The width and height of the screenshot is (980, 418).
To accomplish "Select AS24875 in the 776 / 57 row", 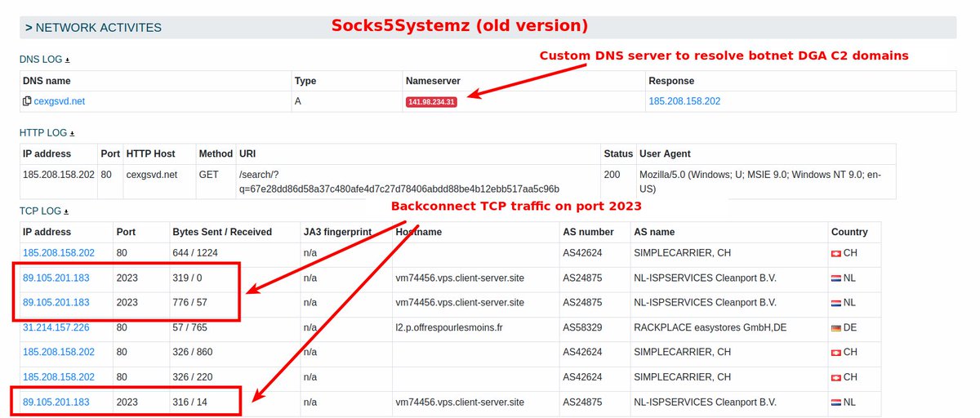I will (x=583, y=302).
